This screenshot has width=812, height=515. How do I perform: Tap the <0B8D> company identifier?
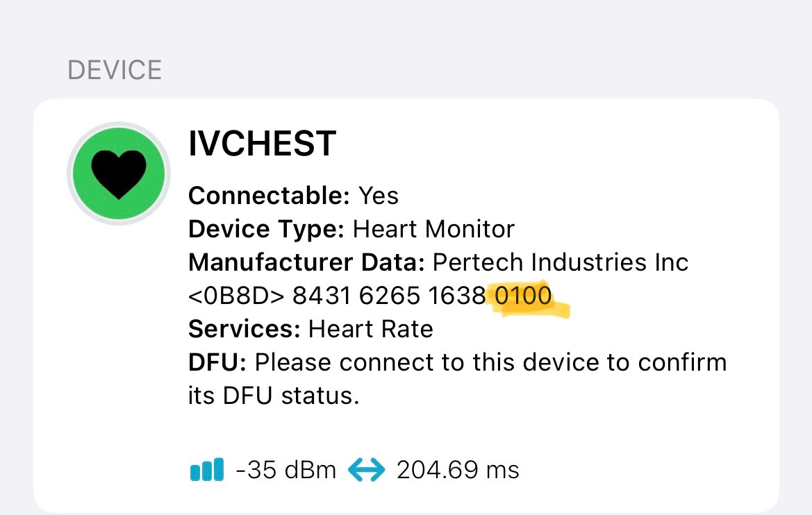click(x=236, y=296)
